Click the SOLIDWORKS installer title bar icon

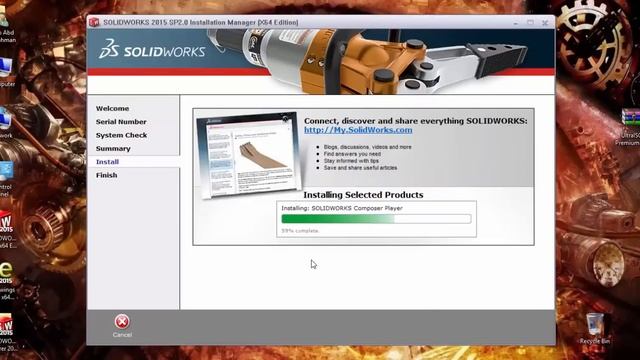[94, 22]
